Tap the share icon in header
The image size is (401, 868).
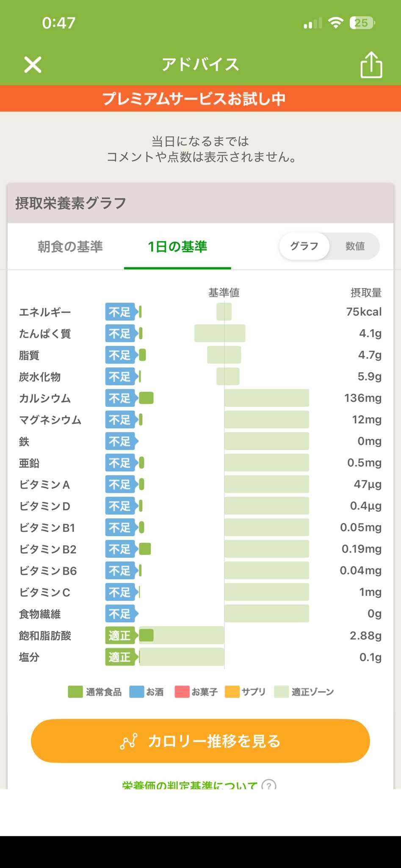(x=371, y=65)
